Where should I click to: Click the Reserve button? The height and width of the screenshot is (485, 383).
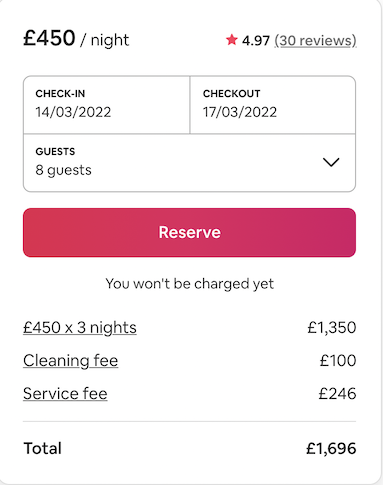click(189, 232)
